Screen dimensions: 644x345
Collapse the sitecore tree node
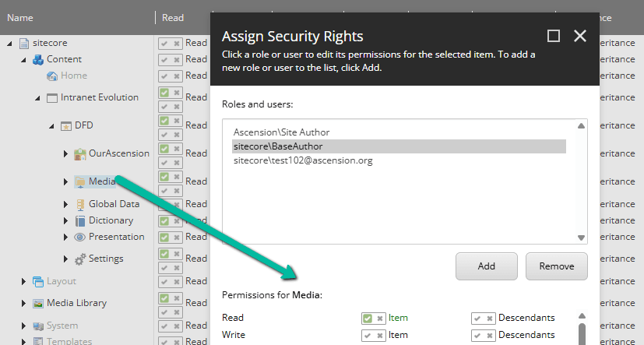9,43
